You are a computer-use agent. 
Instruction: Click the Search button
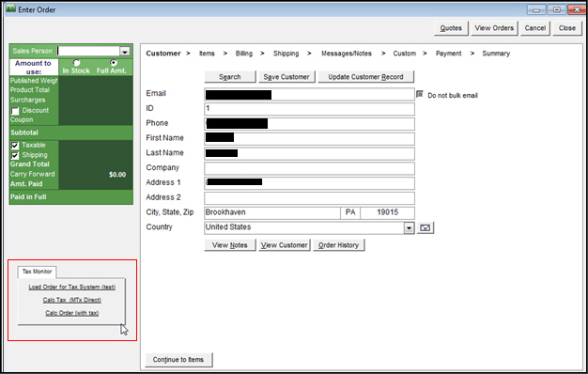point(230,77)
